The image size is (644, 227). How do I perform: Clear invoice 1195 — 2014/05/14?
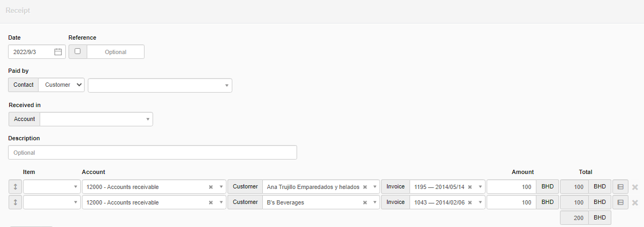(x=469, y=187)
